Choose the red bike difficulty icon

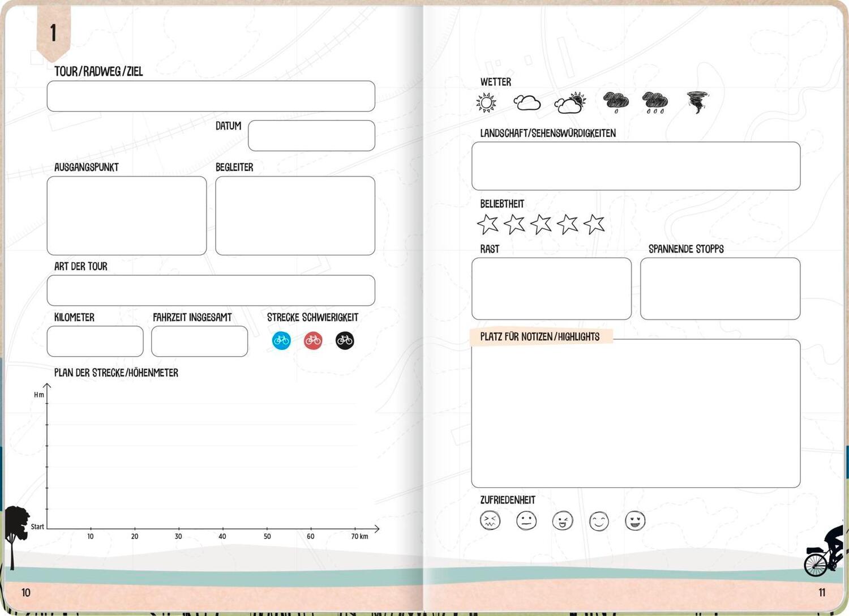pos(313,340)
